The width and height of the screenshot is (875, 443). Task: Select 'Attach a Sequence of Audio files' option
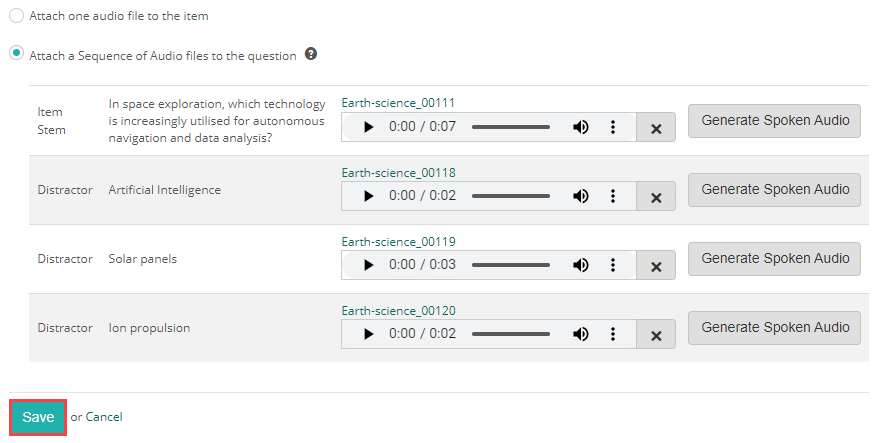(17, 55)
